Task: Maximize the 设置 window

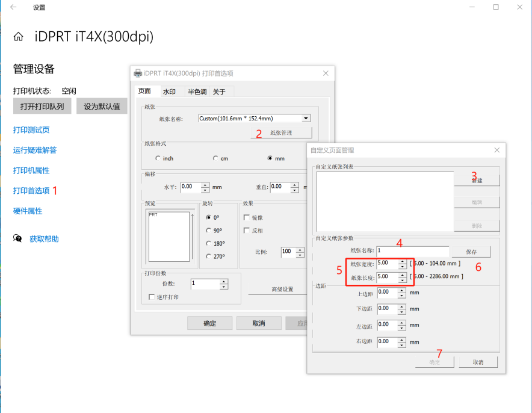Action: click(x=496, y=7)
